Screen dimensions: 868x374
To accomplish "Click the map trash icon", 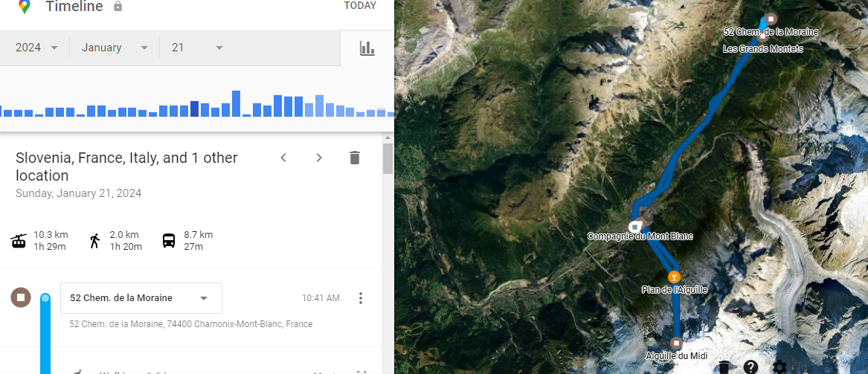I will 724,367.
